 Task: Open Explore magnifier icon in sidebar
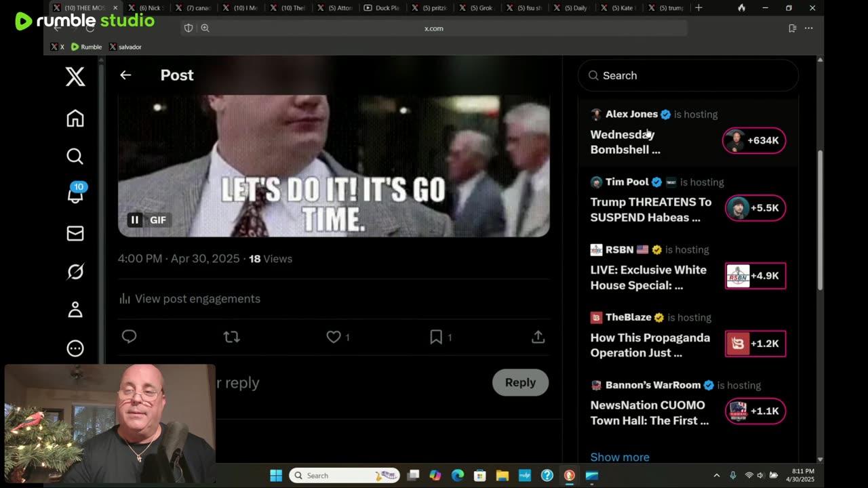point(75,157)
